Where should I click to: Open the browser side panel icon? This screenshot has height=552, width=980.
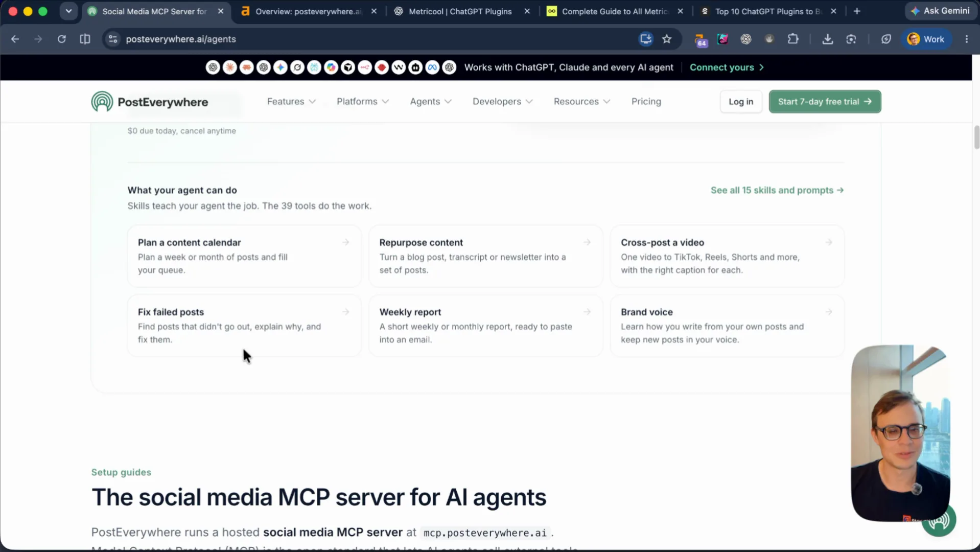pyautogui.click(x=85, y=39)
